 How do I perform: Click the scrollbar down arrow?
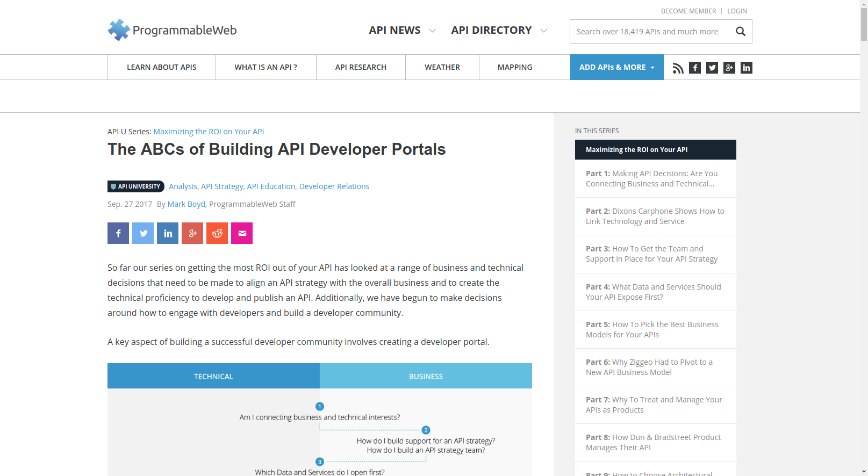(864, 472)
